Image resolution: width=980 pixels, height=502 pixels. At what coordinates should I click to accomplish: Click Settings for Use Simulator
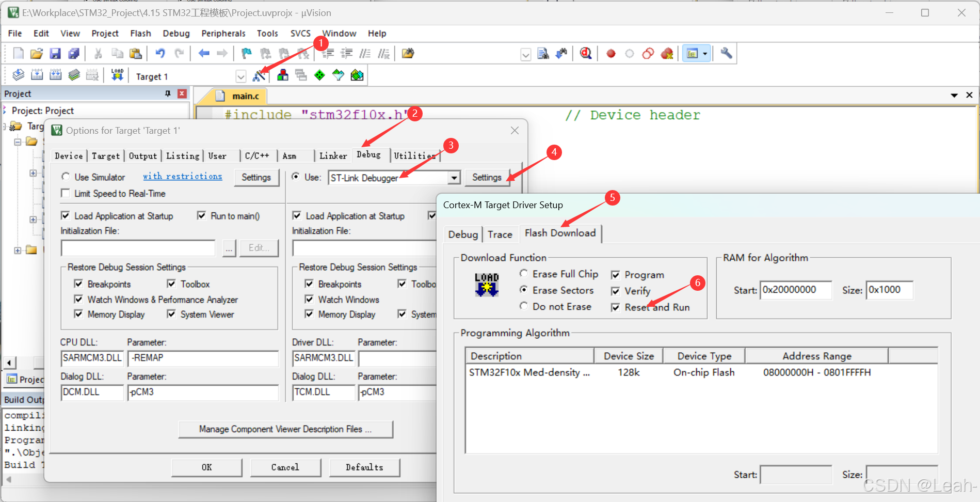pyautogui.click(x=256, y=177)
